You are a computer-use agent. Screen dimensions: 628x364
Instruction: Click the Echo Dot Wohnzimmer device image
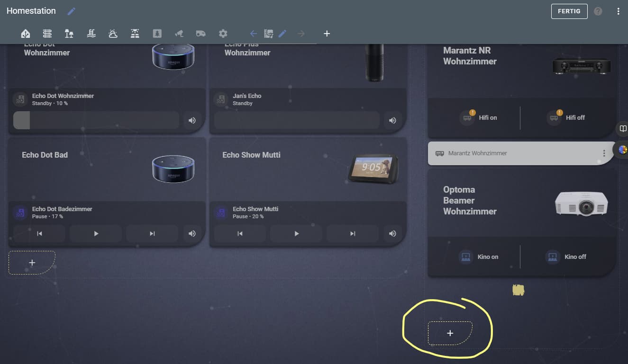click(x=173, y=57)
